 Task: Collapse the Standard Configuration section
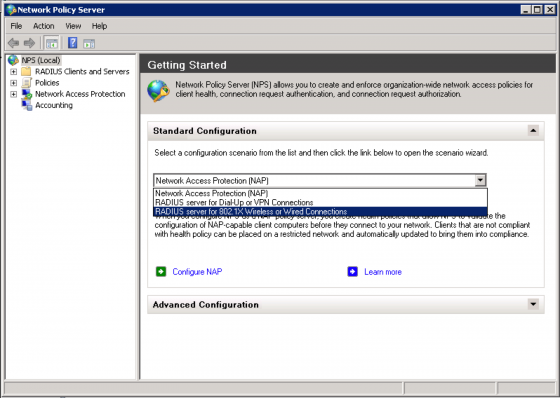(x=533, y=131)
